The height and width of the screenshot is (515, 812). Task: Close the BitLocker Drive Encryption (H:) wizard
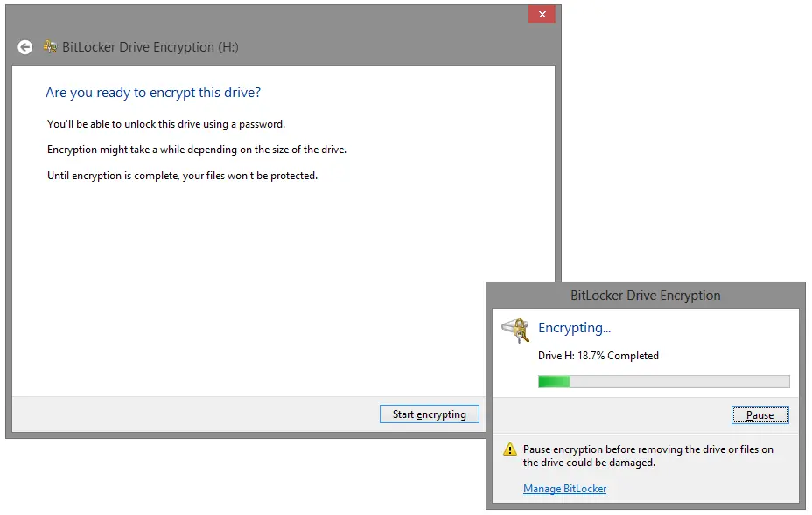(x=542, y=15)
